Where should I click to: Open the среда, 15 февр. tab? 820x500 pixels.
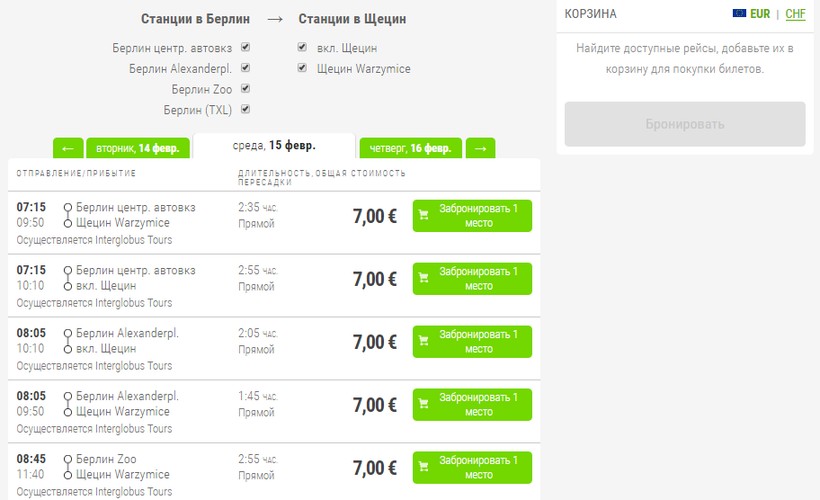coord(274,146)
